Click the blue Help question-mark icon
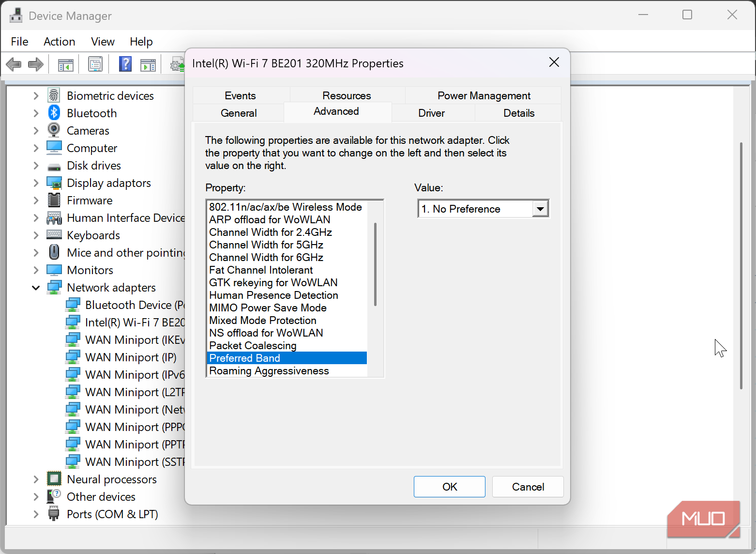The height and width of the screenshot is (554, 756). (x=125, y=64)
